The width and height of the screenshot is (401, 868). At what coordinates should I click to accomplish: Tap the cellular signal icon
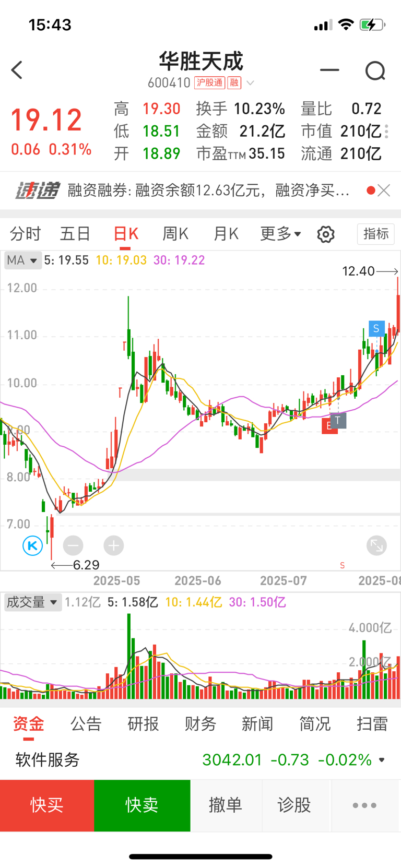pos(323,25)
